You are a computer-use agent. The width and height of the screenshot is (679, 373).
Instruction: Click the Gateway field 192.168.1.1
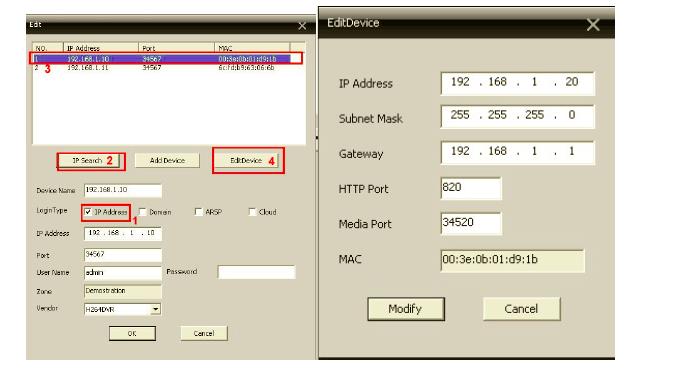click(517, 152)
